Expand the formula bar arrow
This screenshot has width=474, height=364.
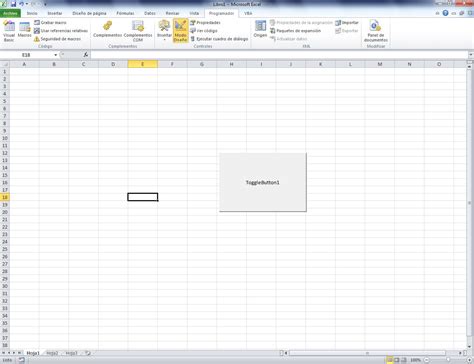[x=471, y=55]
